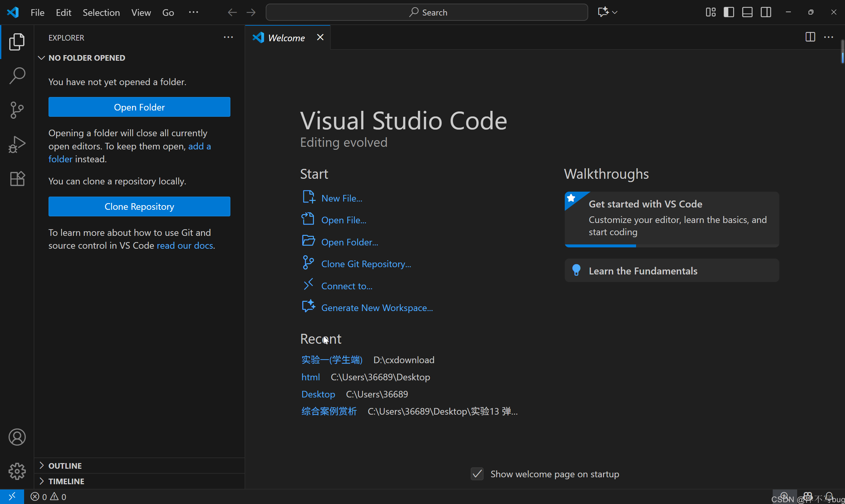
Task: Toggle the bottom panel visibility
Action: (747, 13)
